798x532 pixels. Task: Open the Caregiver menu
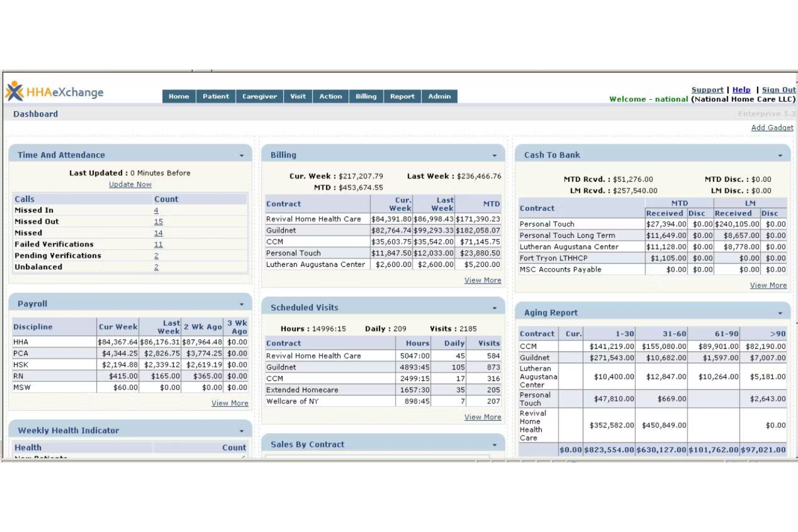pos(259,96)
